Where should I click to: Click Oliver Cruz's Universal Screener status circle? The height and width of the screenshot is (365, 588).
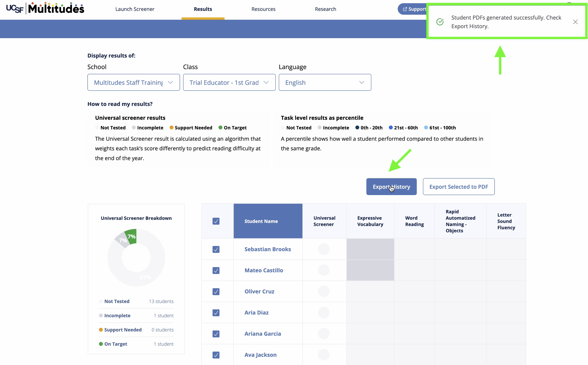(x=324, y=291)
